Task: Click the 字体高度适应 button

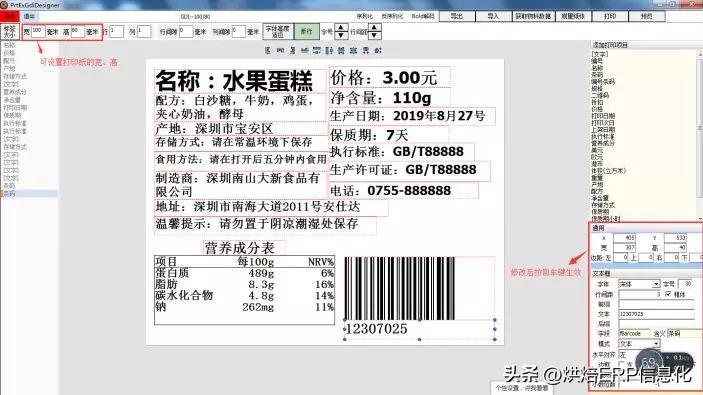Action: pyautogui.click(x=278, y=31)
